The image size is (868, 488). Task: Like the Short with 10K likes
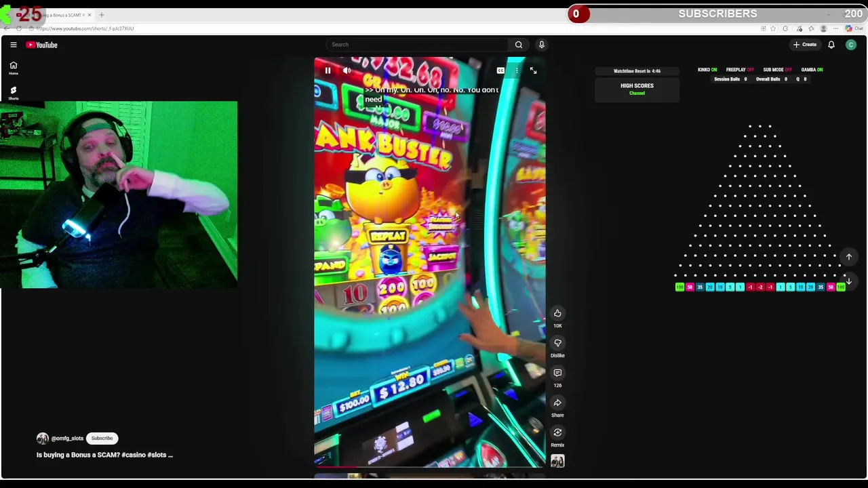[x=557, y=313]
